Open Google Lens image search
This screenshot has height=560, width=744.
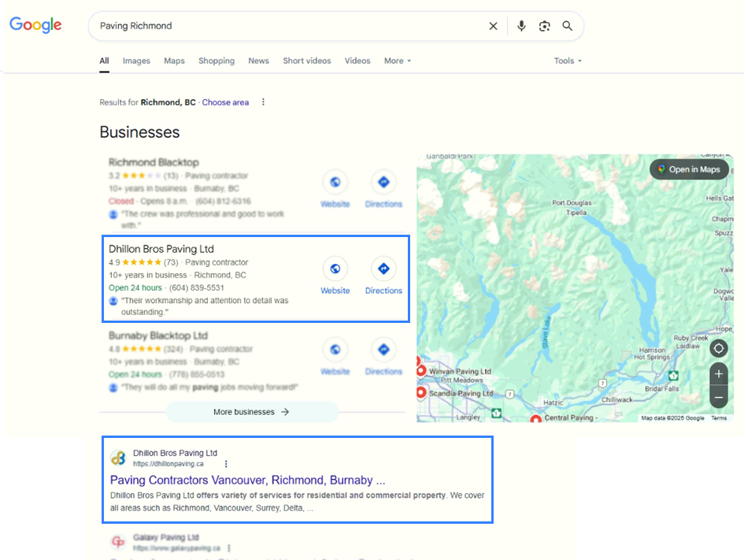click(x=544, y=26)
